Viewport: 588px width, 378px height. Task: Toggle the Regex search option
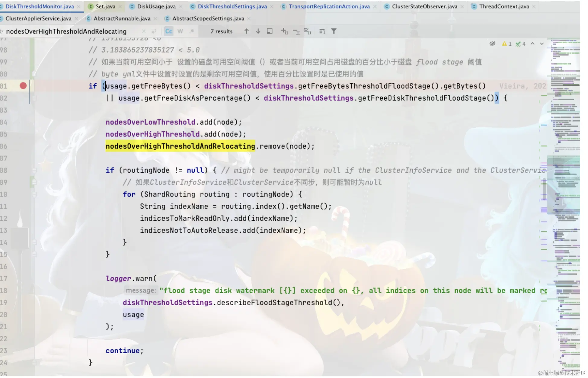pos(192,31)
